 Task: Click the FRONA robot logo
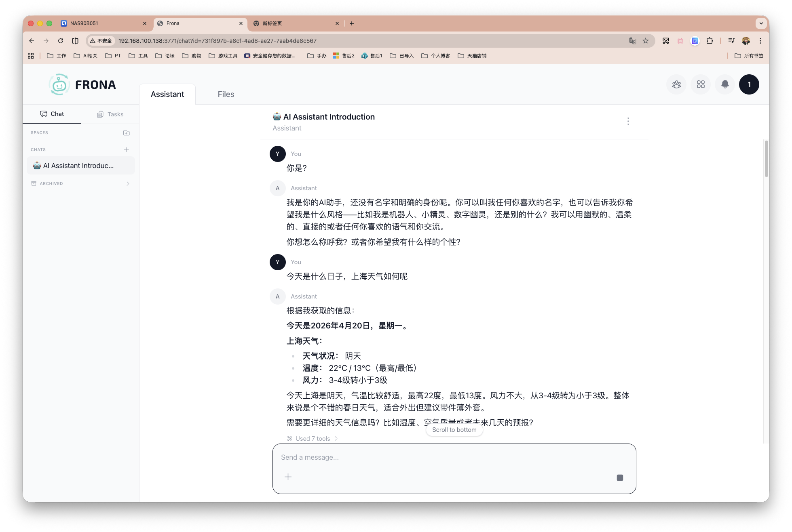pyautogui.click(x=59, y=84)
